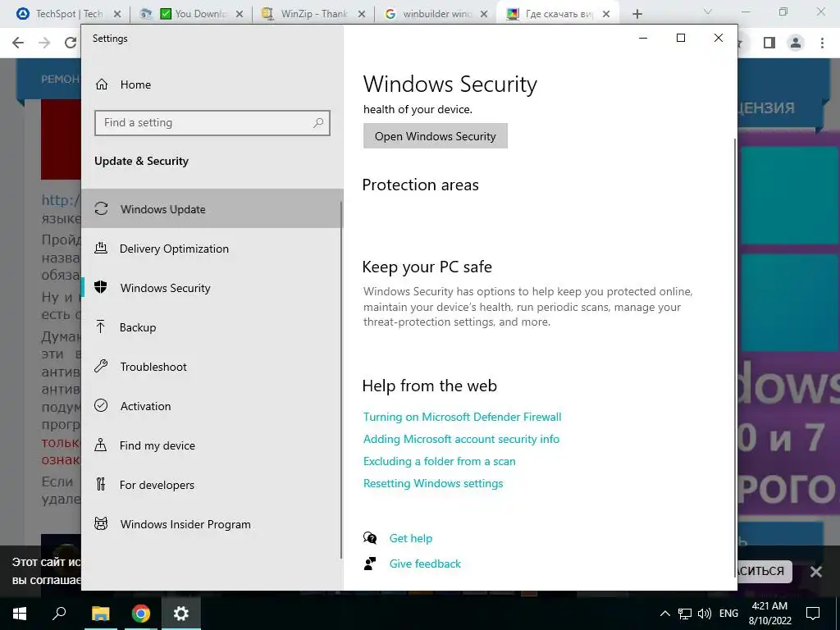Image resolution: width=840 pixels, height=630 pixels.
Task: Switch to Chrome on the taskbar
Action: tap(140, 614)
